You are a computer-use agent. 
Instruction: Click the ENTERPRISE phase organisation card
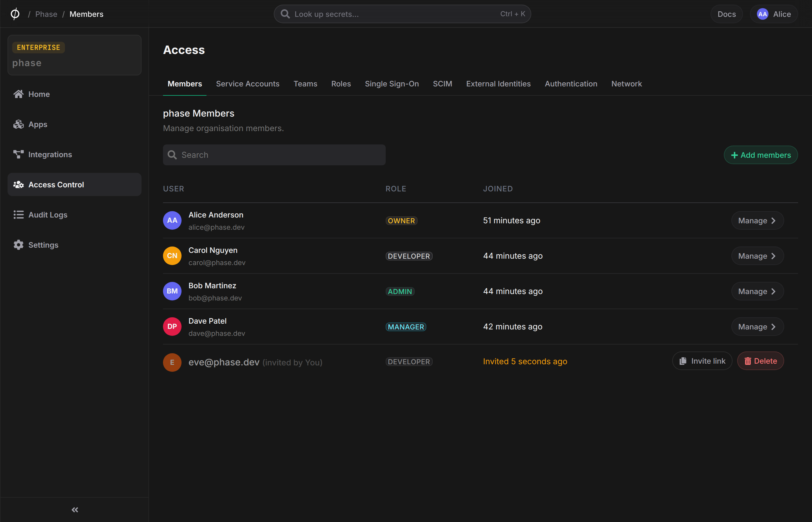click(x=74, y=55)
